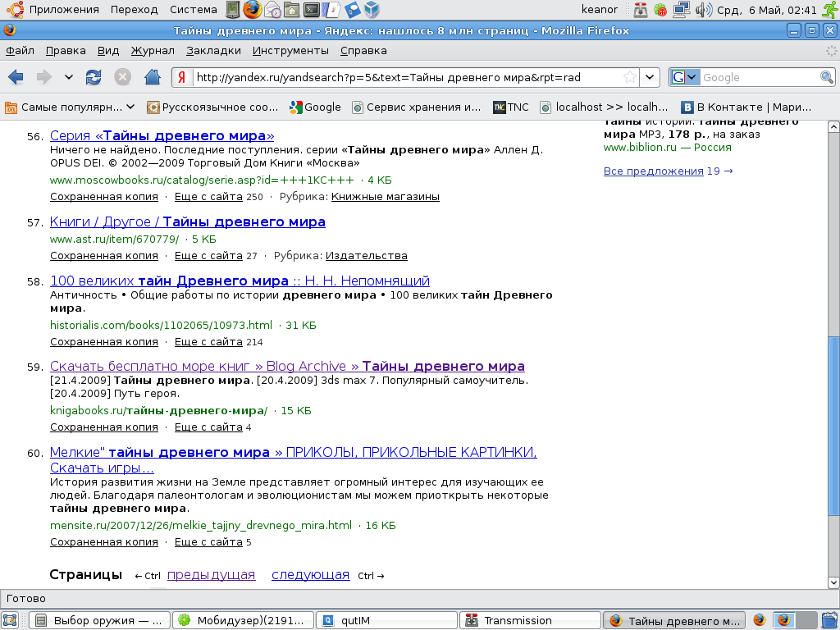Image resolution: width=840 pixels, height=630 pixels.
Task: Launch the mail client with clock icon
Action: [272, 10]
